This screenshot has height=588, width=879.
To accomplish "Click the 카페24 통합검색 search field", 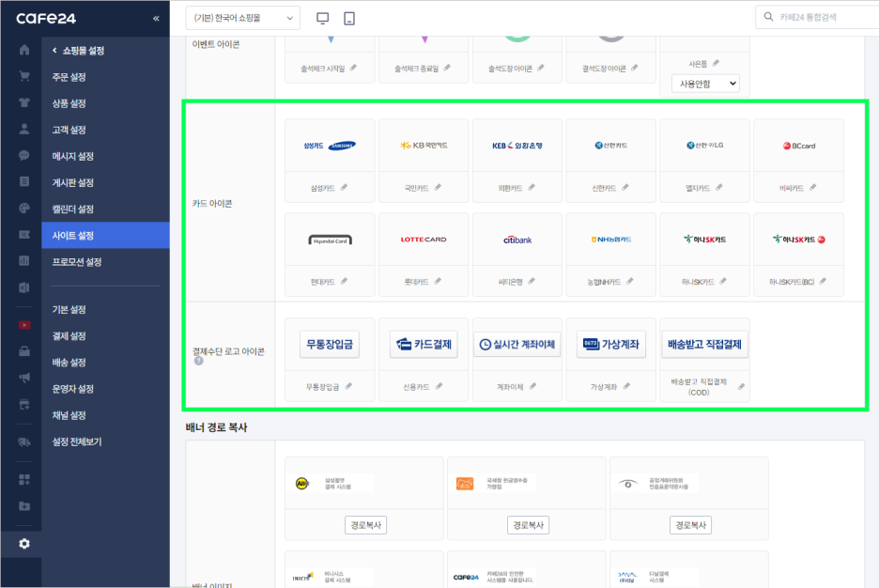I will pos(819,17).
